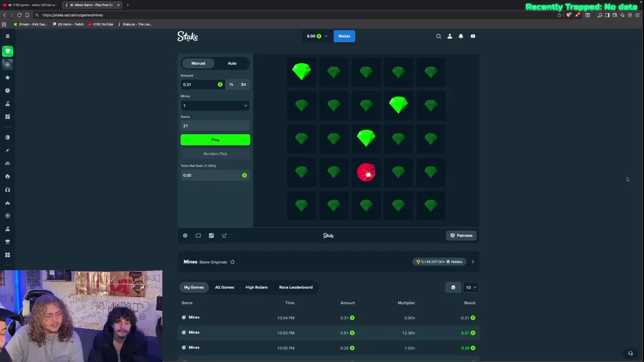Viewport: 644px width, 362px height.
Task: Click the 5,148,297.00× Hidden badge
Action: click(x=439, y=262)
